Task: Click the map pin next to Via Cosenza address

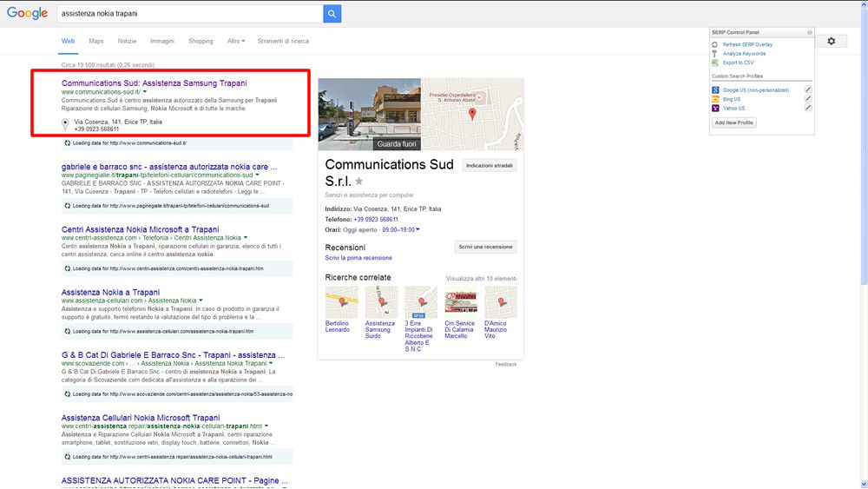Action: pyautogui.click(x=65, y=124)
